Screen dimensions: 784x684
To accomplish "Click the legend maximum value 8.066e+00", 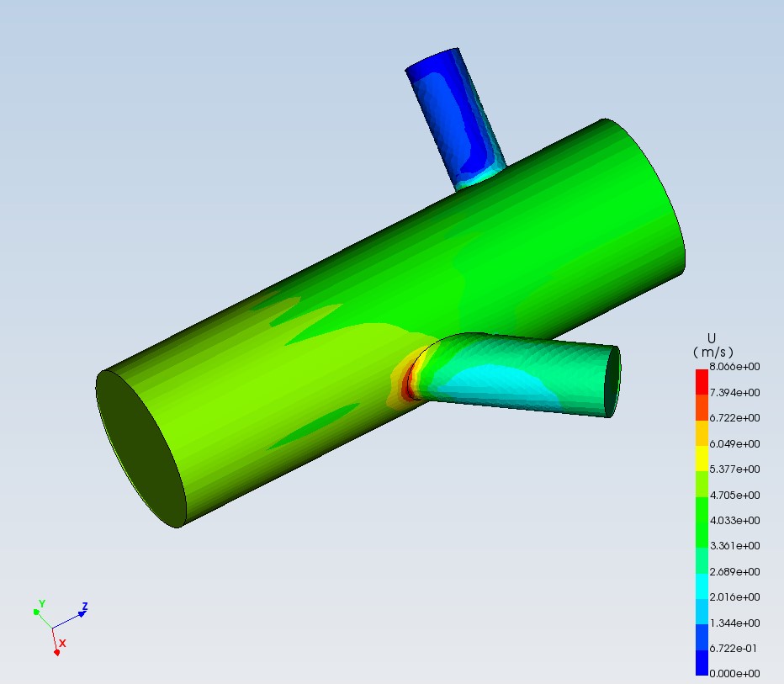I will click(x=734, y=367).
